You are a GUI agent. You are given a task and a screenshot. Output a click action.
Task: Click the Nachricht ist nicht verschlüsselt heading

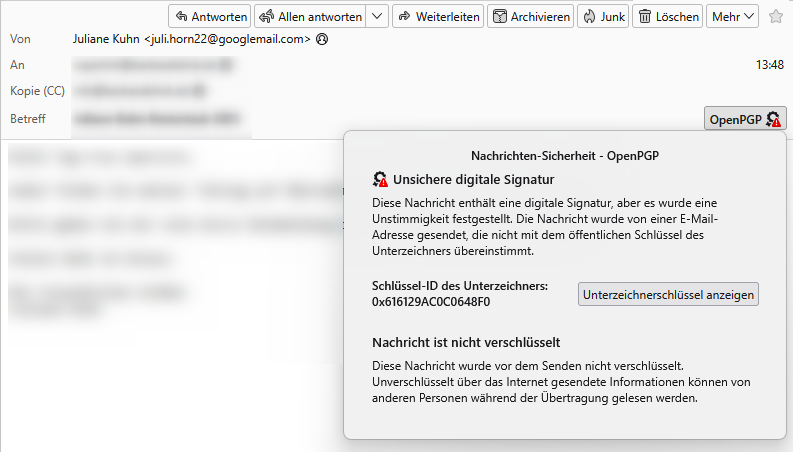[x=465, y=342]
